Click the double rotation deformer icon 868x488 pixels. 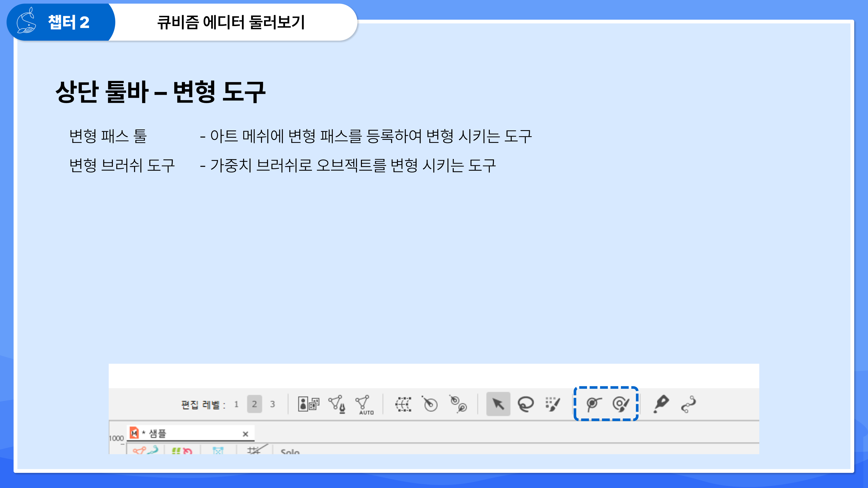click(458, 404)
